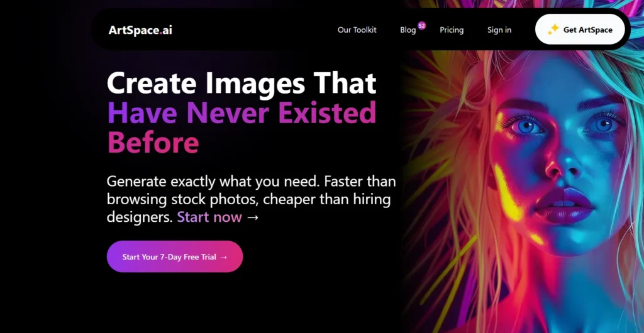Select Sign in in the navigation
This screenshot has width=644, height=333.
pos(499,30)
